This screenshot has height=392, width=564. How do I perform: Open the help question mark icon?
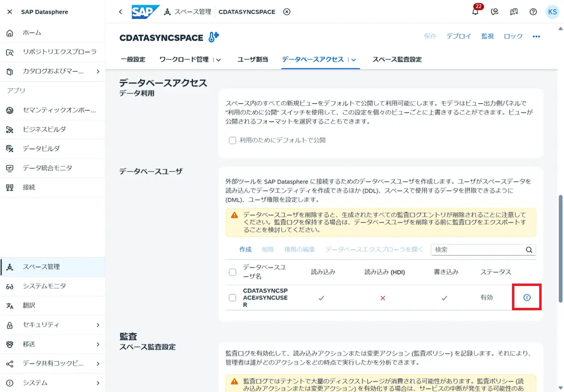[x=533, y=12]
